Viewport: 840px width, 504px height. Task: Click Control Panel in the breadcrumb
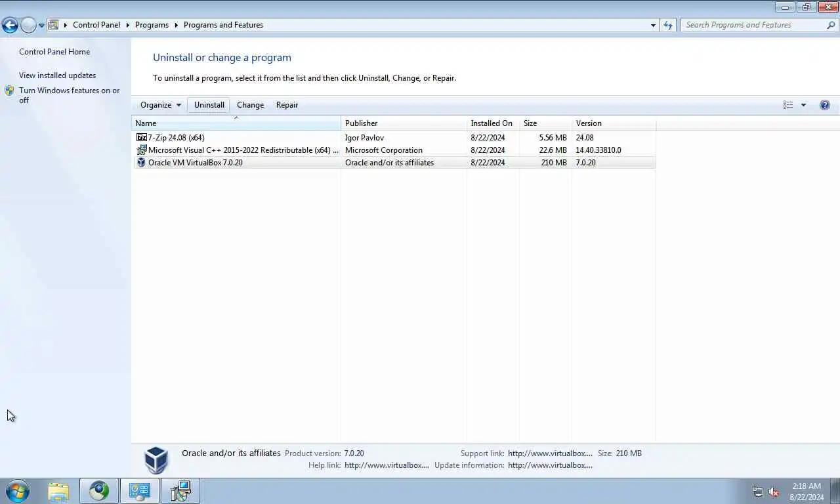click(96, 25)
